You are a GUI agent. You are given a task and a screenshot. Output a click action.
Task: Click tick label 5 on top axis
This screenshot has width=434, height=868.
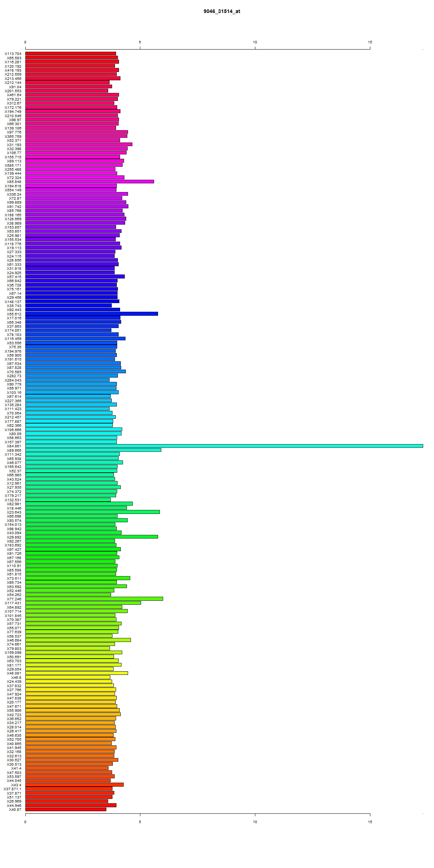pos(140,42)
